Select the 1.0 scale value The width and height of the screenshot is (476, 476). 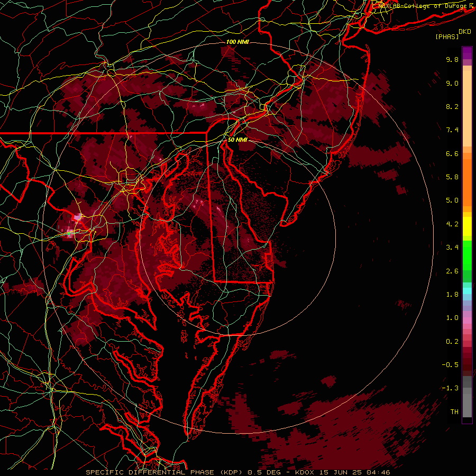(452, 318)
